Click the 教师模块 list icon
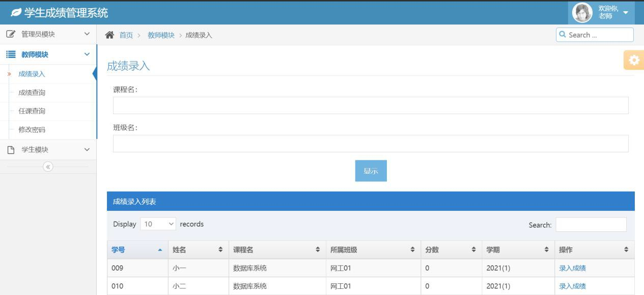 click(11, 55)
